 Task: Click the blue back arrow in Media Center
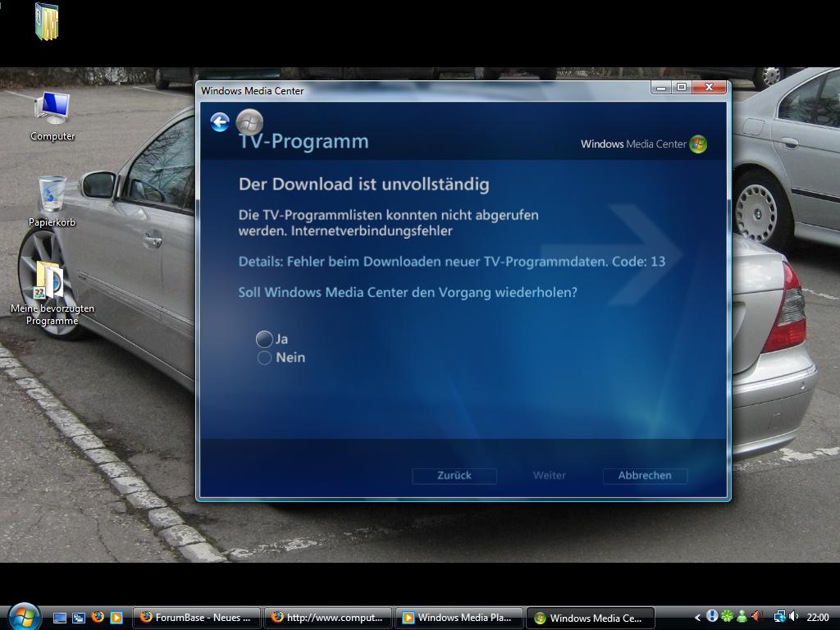(220, 122)
